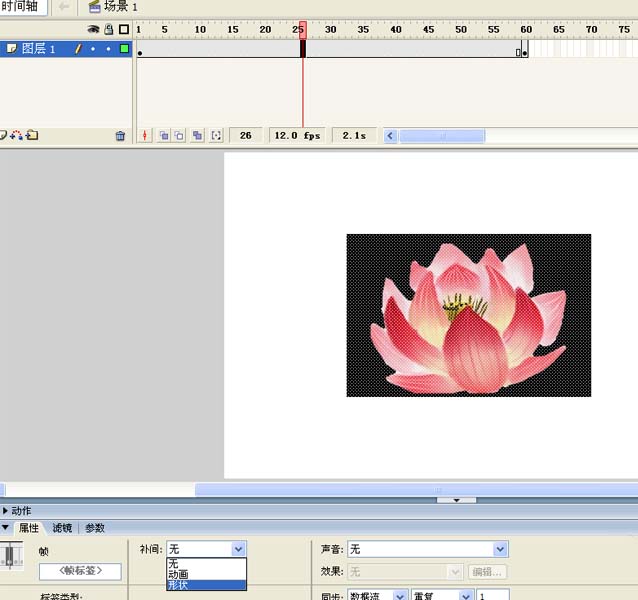
Task: Enable onion skin mode
Action: click(x=164, y=135)
